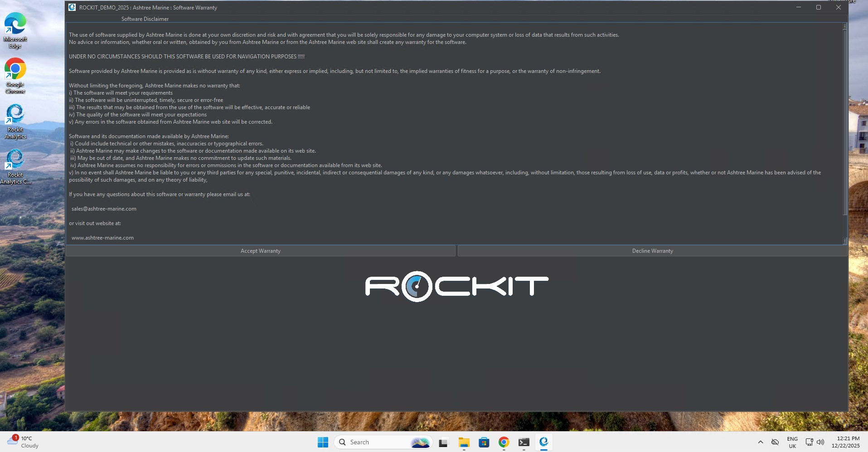Viewport: 868px width, 452px height.
Task: Click the Accept Warranty button
Action: point(260,251)
